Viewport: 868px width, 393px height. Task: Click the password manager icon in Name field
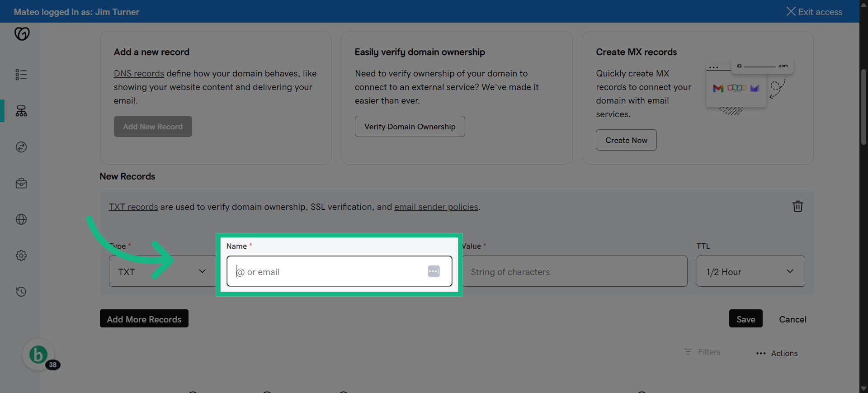click(x=434, y=271)
